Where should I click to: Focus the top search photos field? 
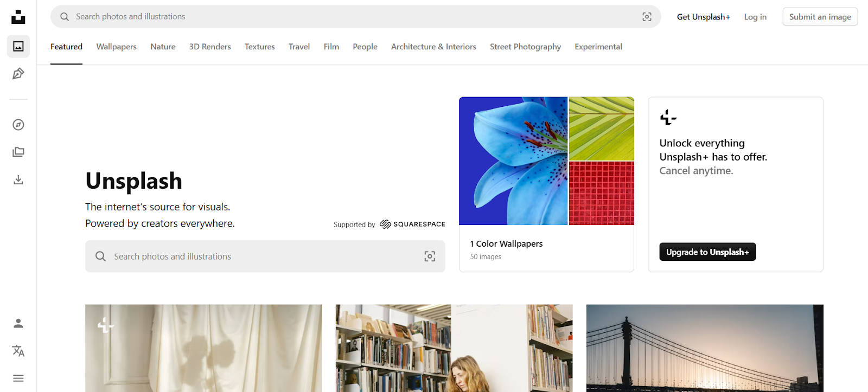[356, 17]
